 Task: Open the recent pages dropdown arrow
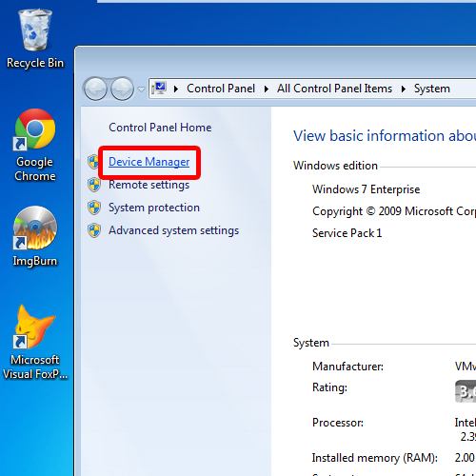(x=141, y=89)
